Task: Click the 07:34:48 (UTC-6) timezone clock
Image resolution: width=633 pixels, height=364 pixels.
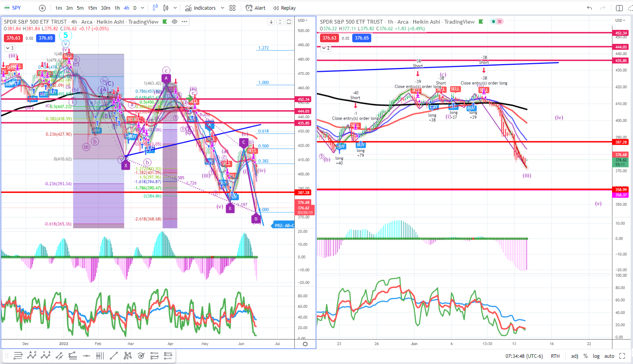Action: click(524, 356)
